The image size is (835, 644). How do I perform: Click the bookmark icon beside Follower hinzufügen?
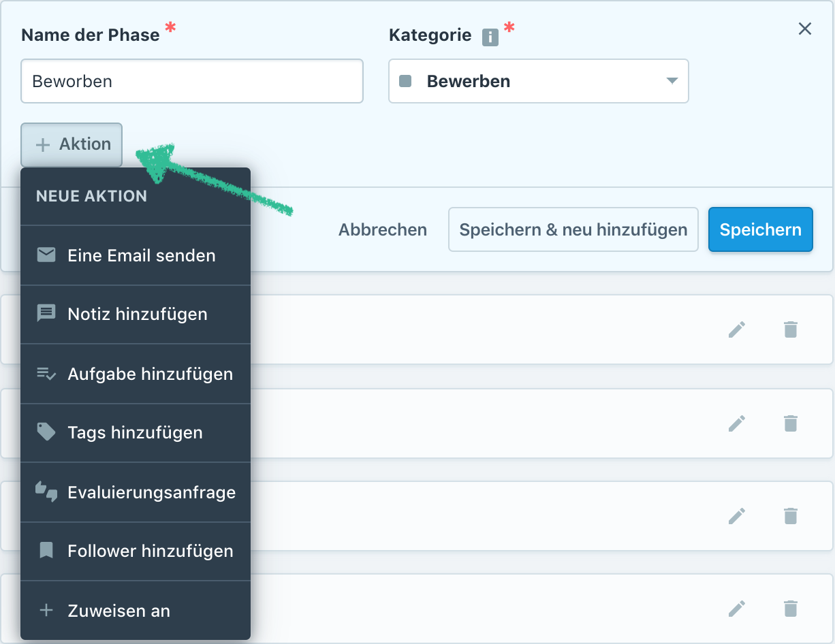(x=46, y=551)
